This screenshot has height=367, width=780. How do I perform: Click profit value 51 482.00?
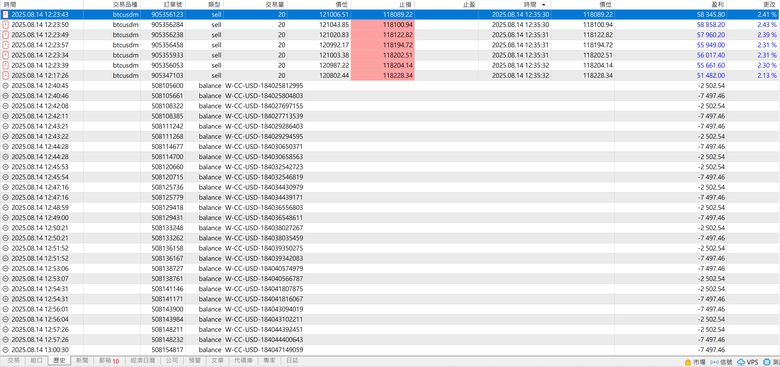pos(711,76)
